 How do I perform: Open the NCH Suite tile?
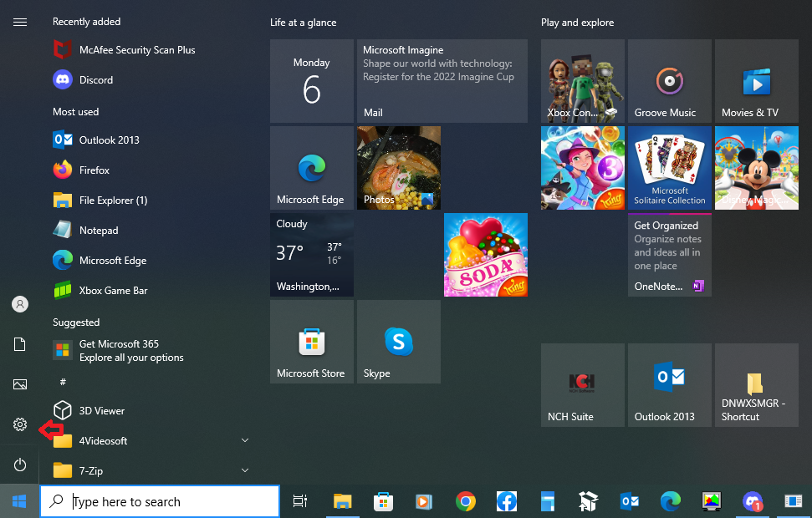click(x=583, y=385)
